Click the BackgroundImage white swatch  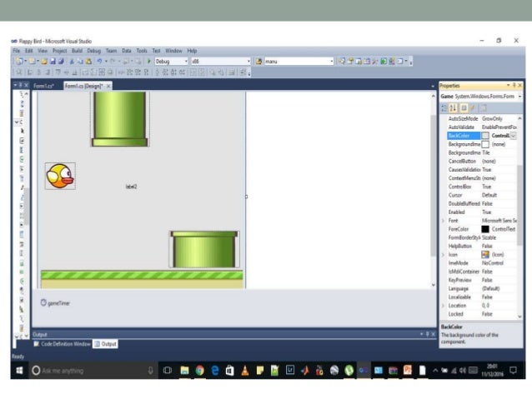[x=485, y=144]
